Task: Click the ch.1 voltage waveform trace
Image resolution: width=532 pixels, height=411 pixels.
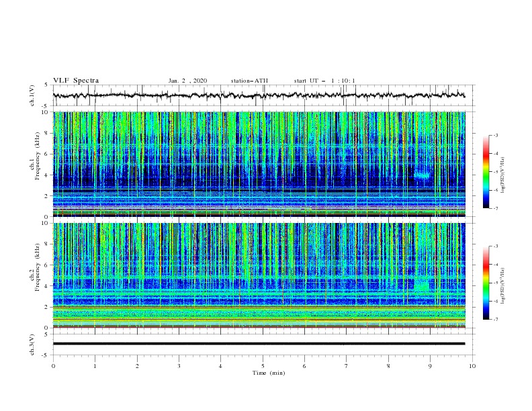Action: [259, 95]
